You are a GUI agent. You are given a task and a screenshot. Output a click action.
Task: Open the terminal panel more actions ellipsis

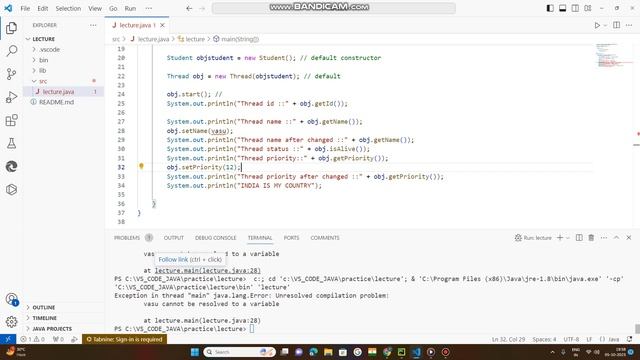pyautogui.click(x=604, y=238)
